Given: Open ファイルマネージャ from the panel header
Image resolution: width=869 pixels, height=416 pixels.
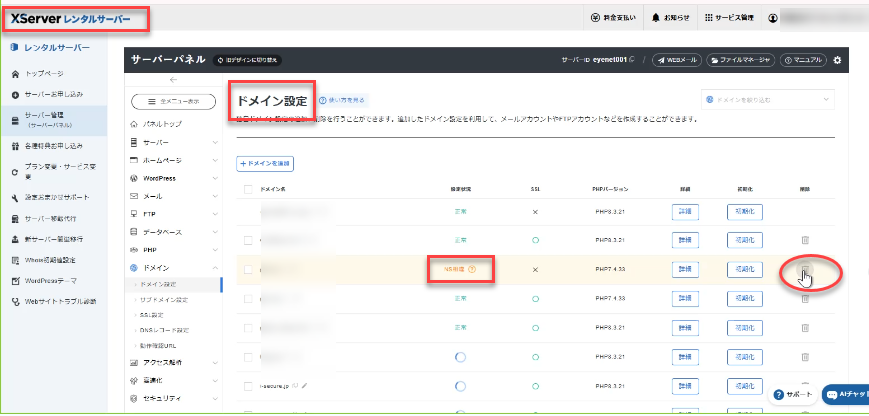Looking at the screenshot, I should click(x=740, y=60).
